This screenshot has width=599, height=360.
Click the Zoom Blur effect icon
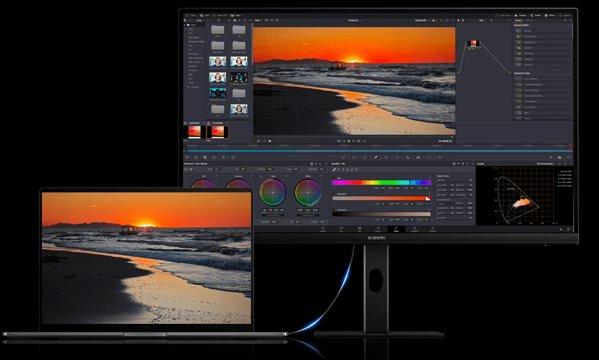coord(519,65)
